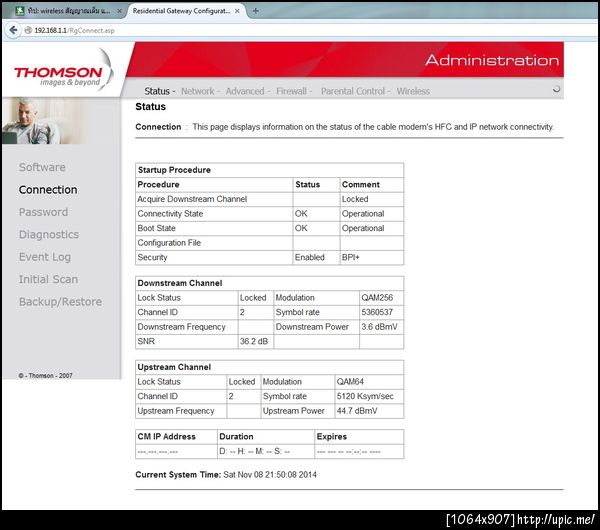Open the Advanced menu
Screen dimensions: 600x530
click(x=245, y=91)
